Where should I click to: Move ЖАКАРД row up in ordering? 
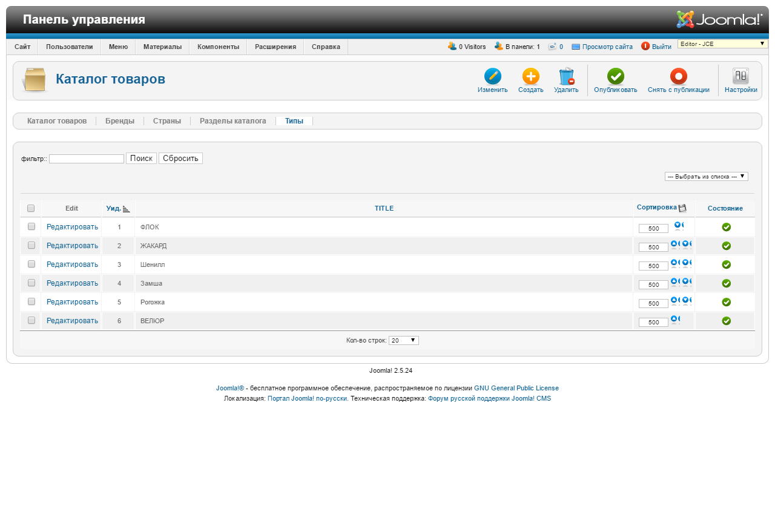tap(674, 245)
